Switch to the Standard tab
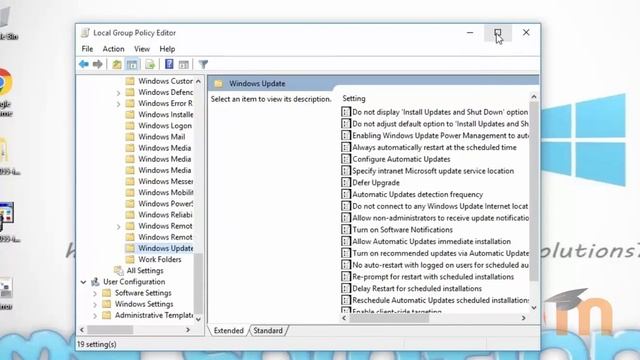 (268, 331)
